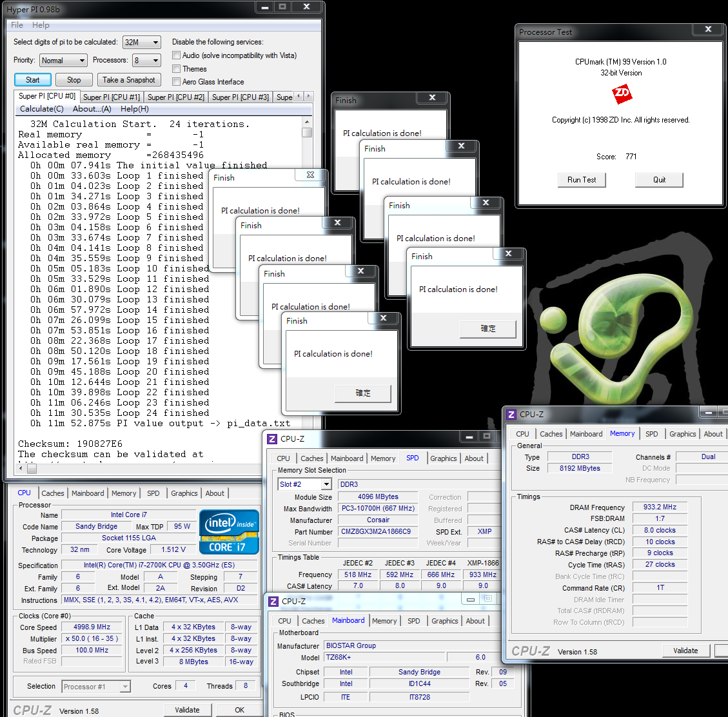This screenshot has width=728, height=717.
Task: Click the Checksum: 190827E6 line
Action: tap(70, 444)
